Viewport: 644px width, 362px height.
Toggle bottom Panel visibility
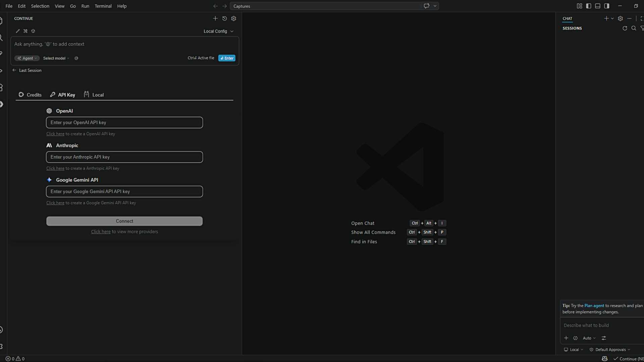[x=598, y=6]
